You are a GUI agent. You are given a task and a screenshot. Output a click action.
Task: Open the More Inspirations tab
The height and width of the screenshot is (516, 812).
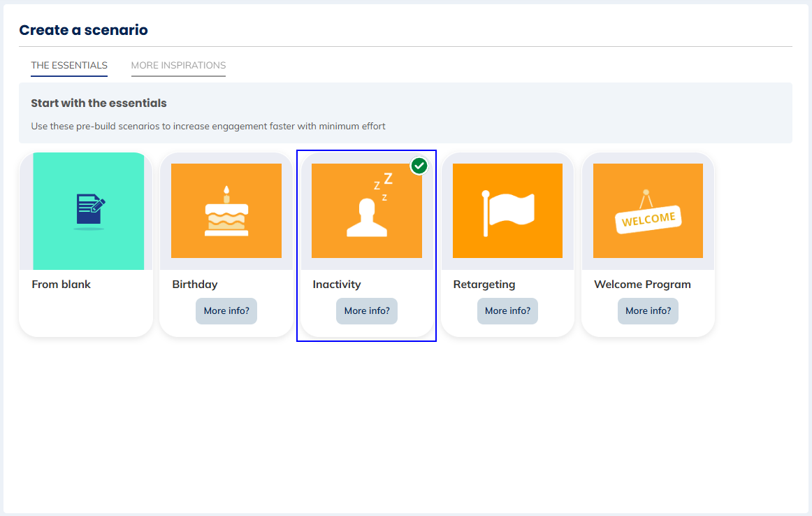[x=178, y=65]
